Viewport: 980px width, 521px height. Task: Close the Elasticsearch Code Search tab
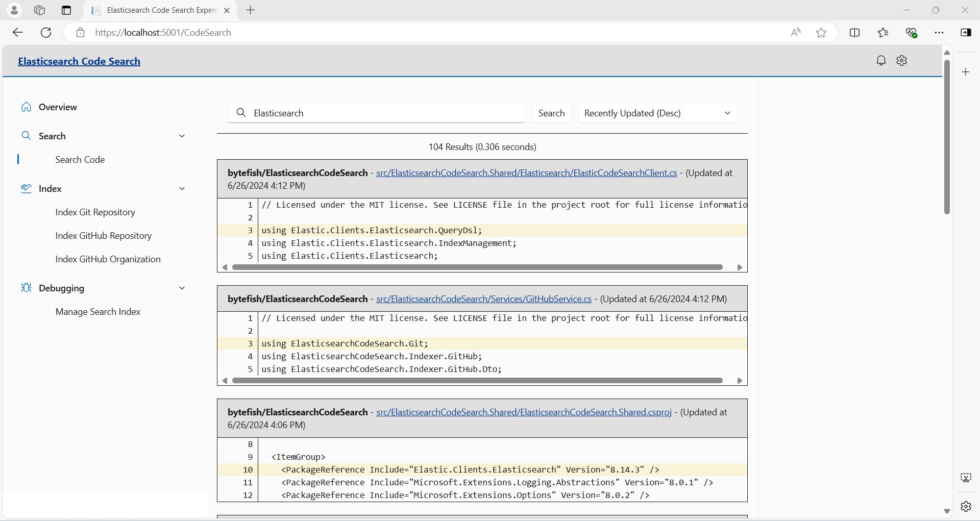[x=227, y=10]
